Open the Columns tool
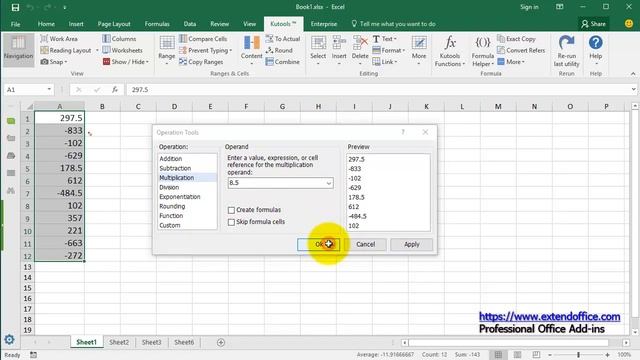The width and height of the screenshot is (640, 360). coord(119,39)
